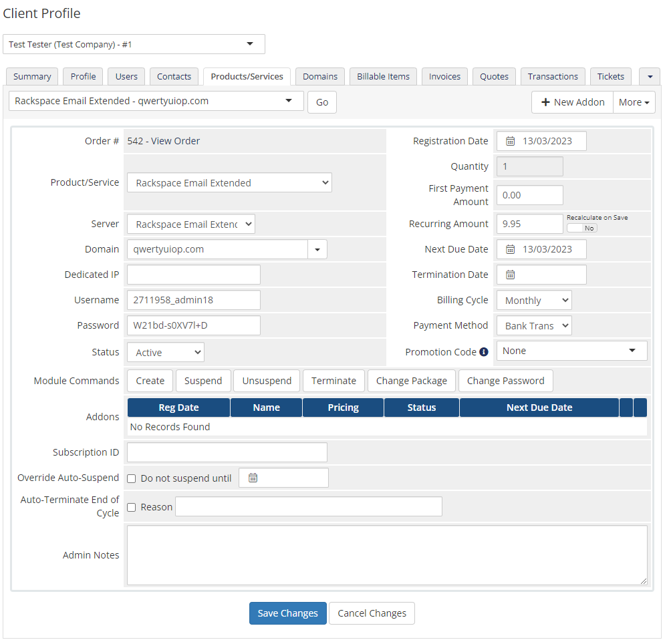Click the Subscription ID input field
667x644 pixels.
[x=227, y=453]
